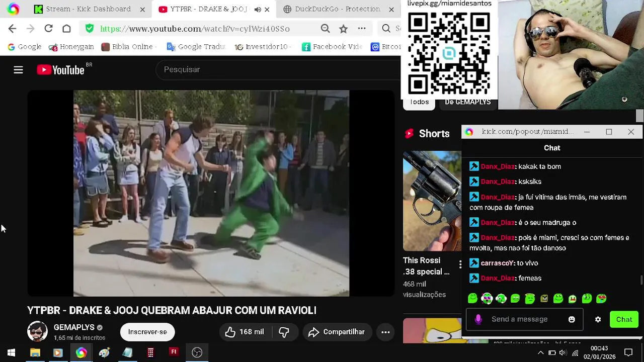Click Danx_Diaz username on 'kakak ta bom'
The image size is (644, 362).
click(x=498, y=166)
